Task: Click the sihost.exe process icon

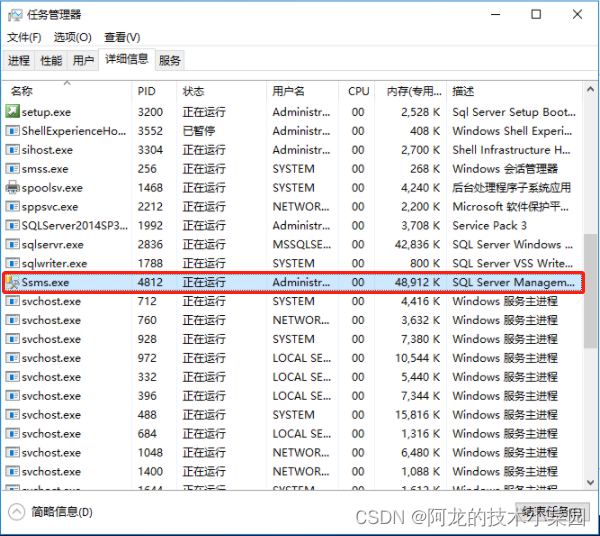Action: point(12,150)
